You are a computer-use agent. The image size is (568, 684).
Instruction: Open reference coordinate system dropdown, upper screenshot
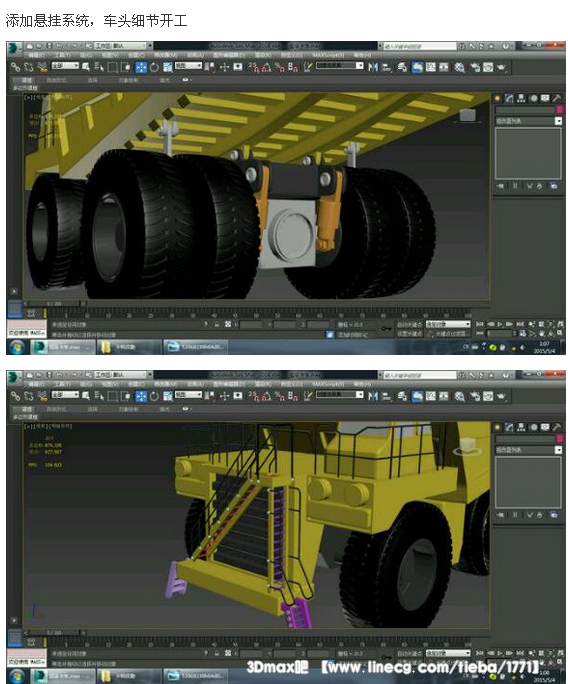tap(188, 65)
